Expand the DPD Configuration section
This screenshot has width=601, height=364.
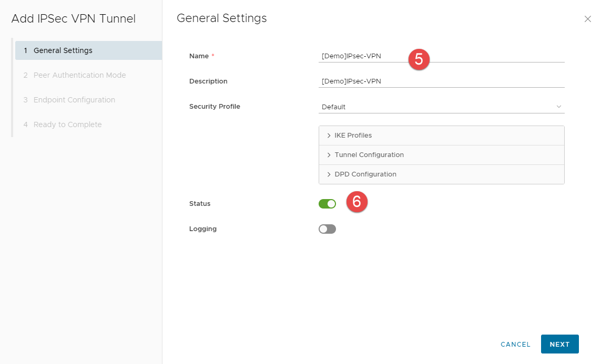click(x=365, y=174)
